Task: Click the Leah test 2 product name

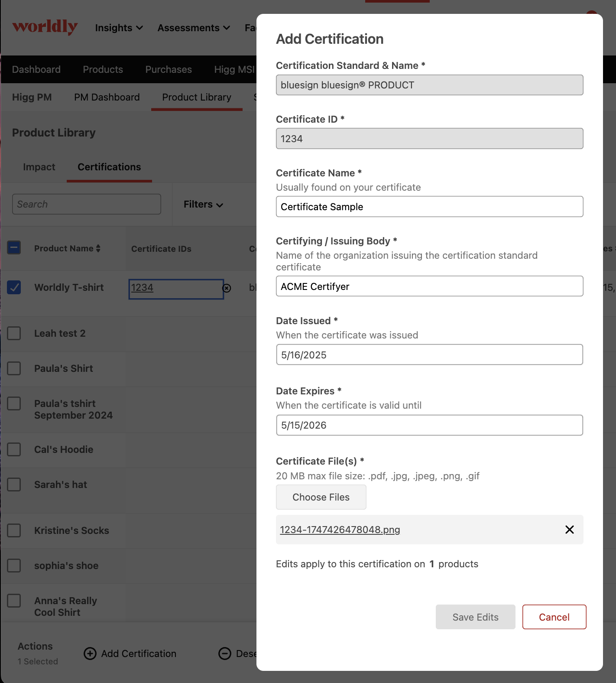Action: tap(60, 333)
